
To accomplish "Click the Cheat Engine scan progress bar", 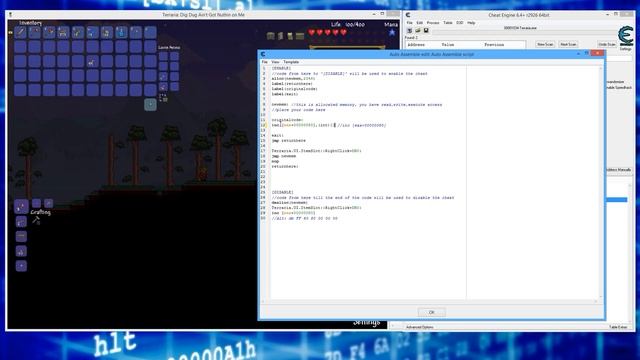I will [524, 31].
